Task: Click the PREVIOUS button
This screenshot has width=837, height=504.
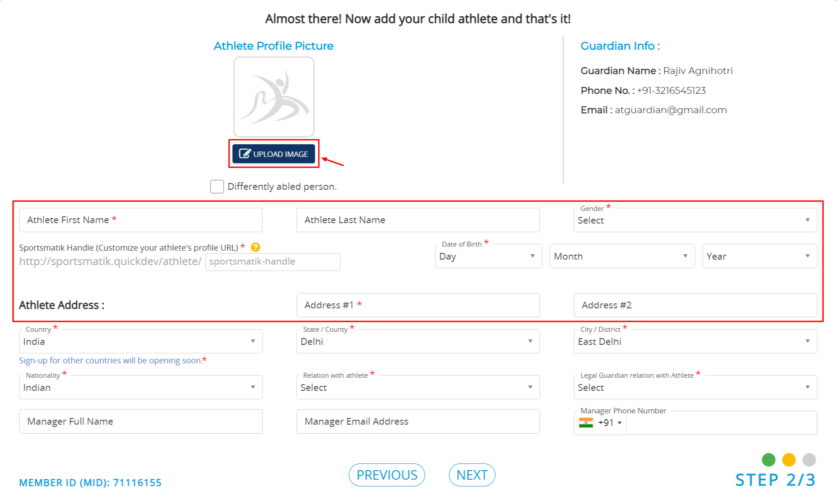Action: 387,475
